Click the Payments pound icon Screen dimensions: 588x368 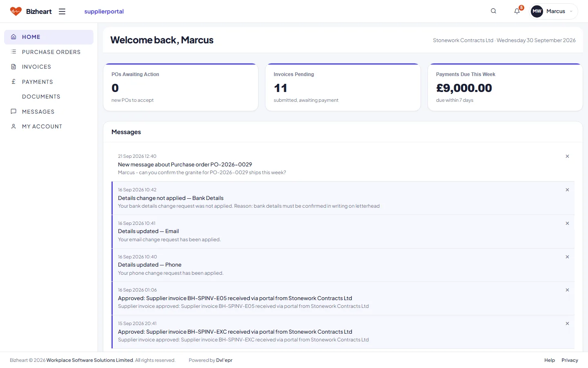(x=13, y=82)
